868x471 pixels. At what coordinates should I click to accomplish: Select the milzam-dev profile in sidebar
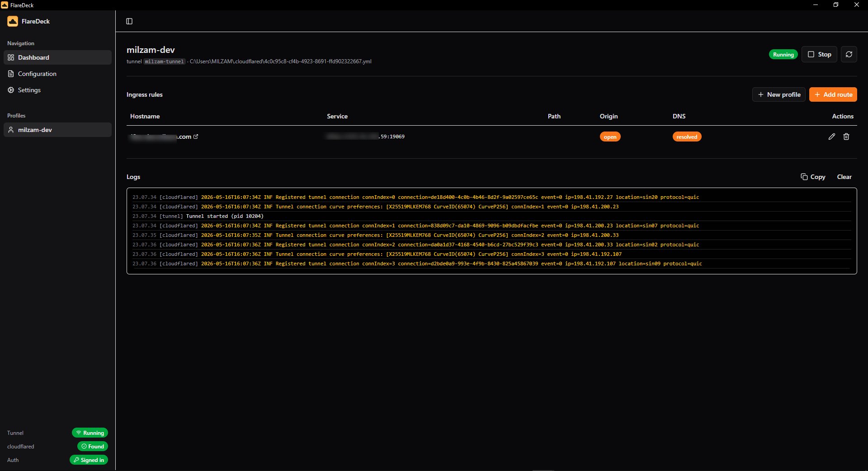pyautogui.click(x=57, y=130)
